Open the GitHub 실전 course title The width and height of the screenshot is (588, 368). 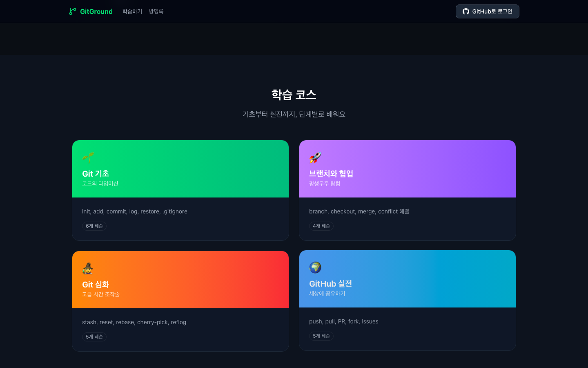[330, 284]
